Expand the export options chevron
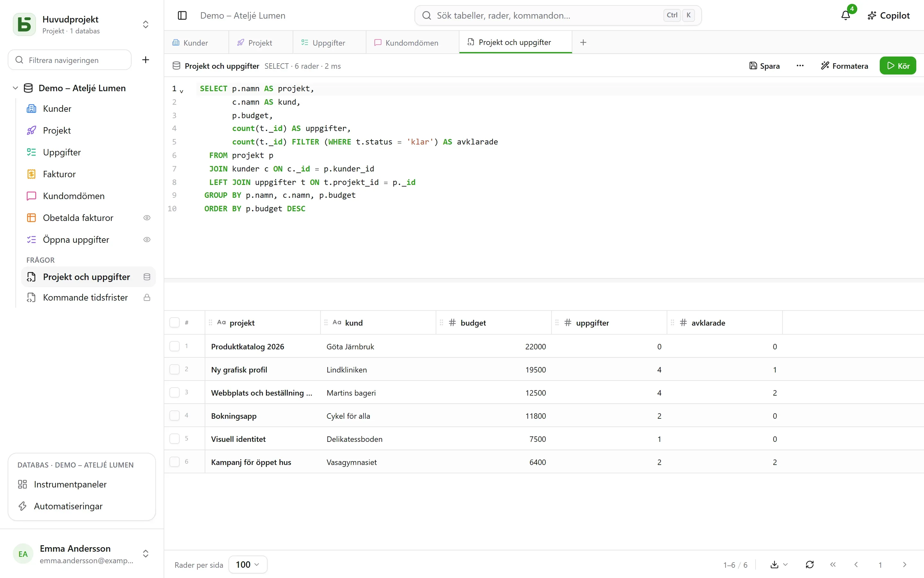This screenshot has width=924, height=578. tap(785, 565)
